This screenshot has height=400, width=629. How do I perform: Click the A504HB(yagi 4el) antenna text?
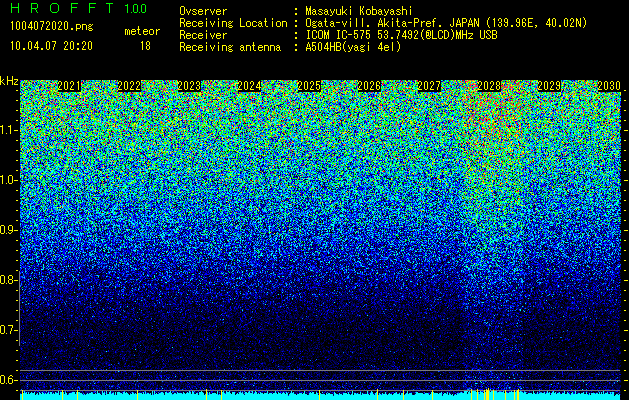(x=353, y=47)
